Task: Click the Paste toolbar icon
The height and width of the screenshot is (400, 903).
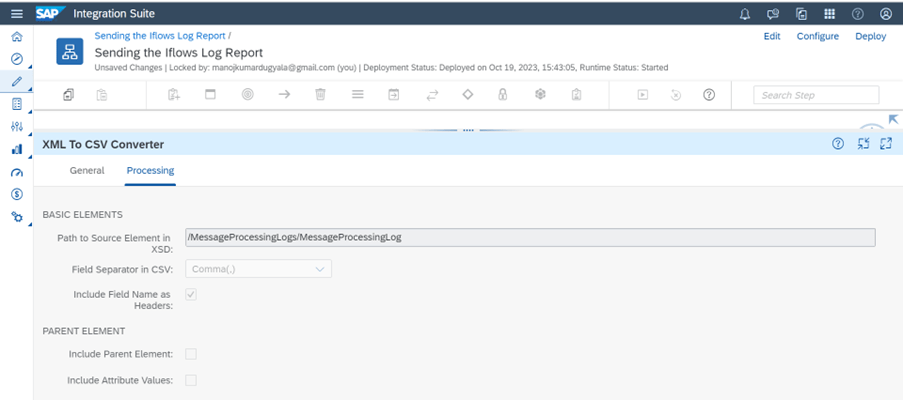Action: point(101,95)
